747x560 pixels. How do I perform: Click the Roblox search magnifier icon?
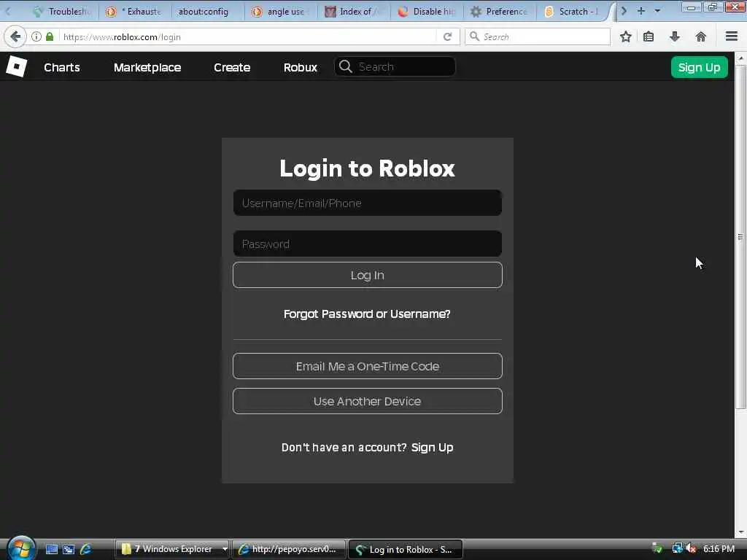pos(346,66)
